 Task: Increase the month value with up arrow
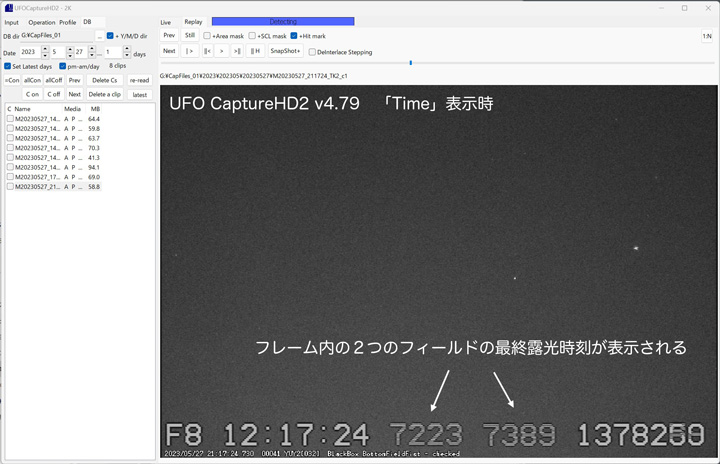coord(70,49)
